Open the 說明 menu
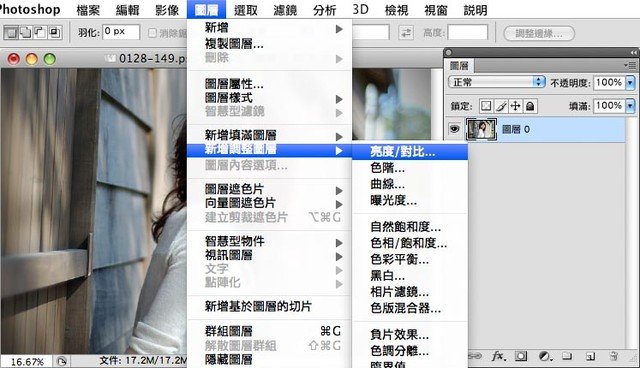The width and height of the screenshot is (640, 368). pos(476,10)
